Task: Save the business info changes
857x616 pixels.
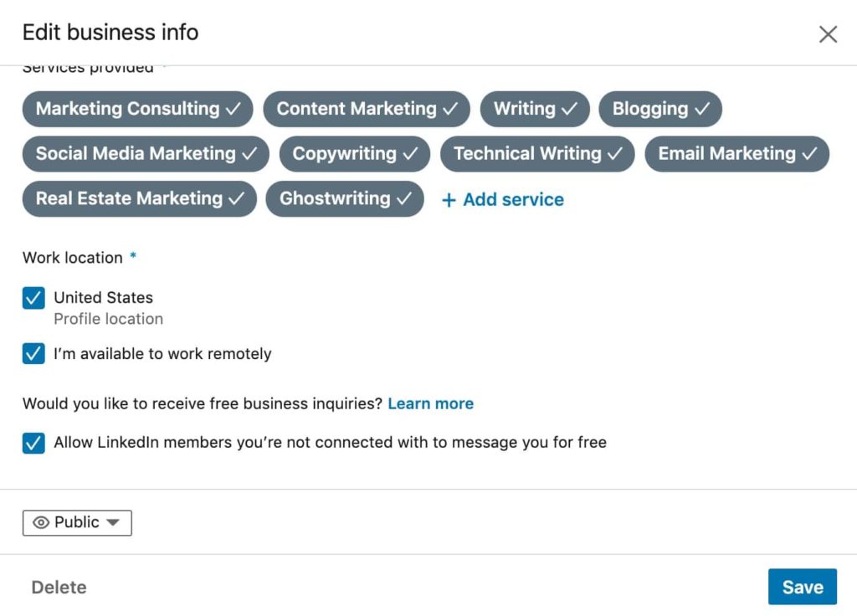Action: tap(802, 588)
